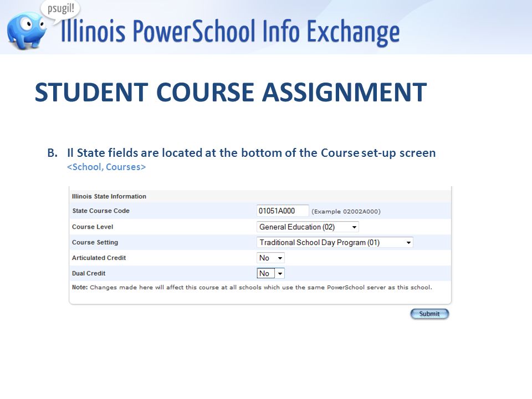This screenshot has height=399, width=532.
Task: Click the 'Il State fields are located' sentence
Action: (251, 153)
